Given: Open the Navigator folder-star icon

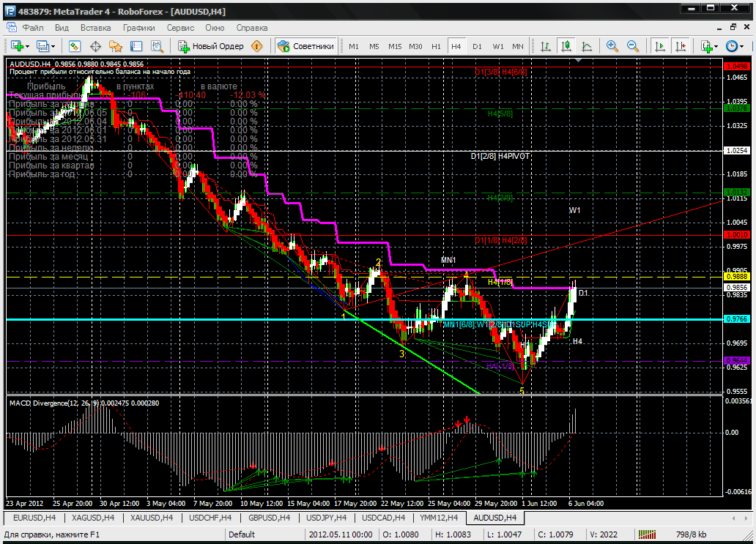Looking at the screenshot, I should coord(116,46).
